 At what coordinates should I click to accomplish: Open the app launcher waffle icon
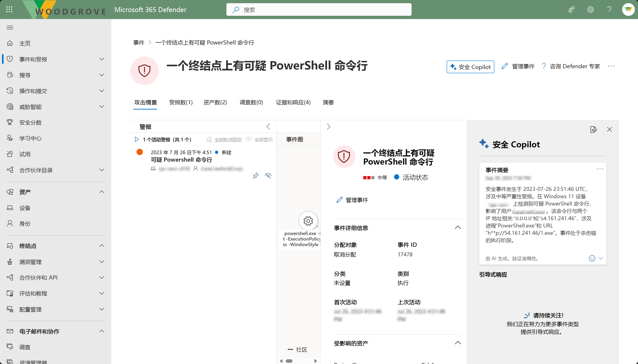tap(9, 9)
